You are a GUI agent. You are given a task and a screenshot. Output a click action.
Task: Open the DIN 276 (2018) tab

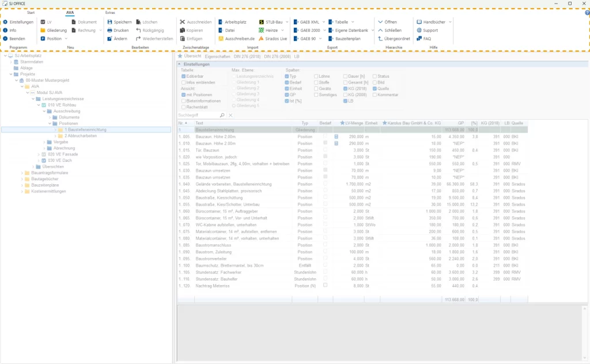tap(247, 56)
